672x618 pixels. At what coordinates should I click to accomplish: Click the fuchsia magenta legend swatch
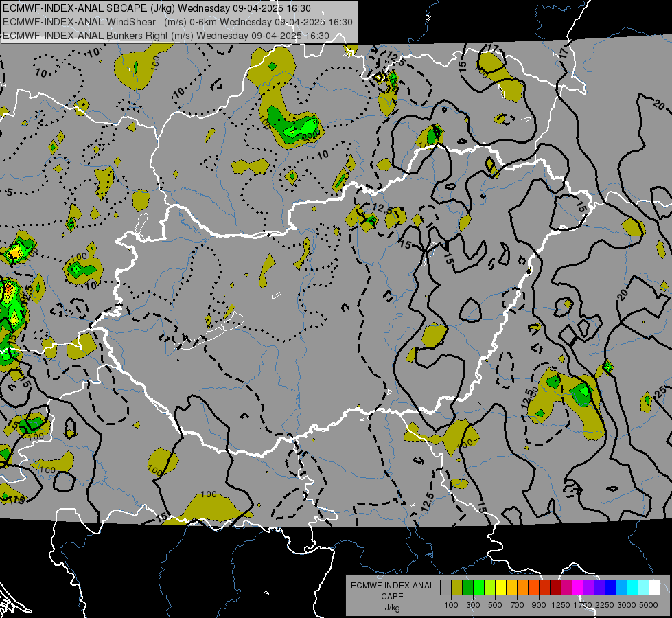[578, 588]
